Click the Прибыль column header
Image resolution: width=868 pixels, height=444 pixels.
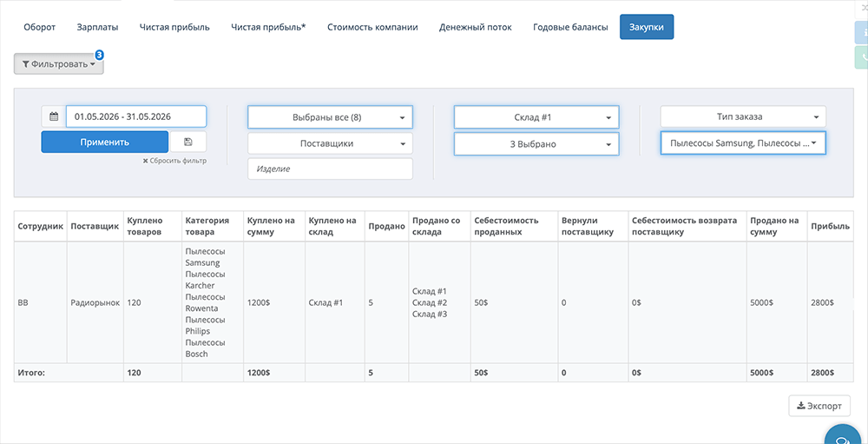(830, 226)
